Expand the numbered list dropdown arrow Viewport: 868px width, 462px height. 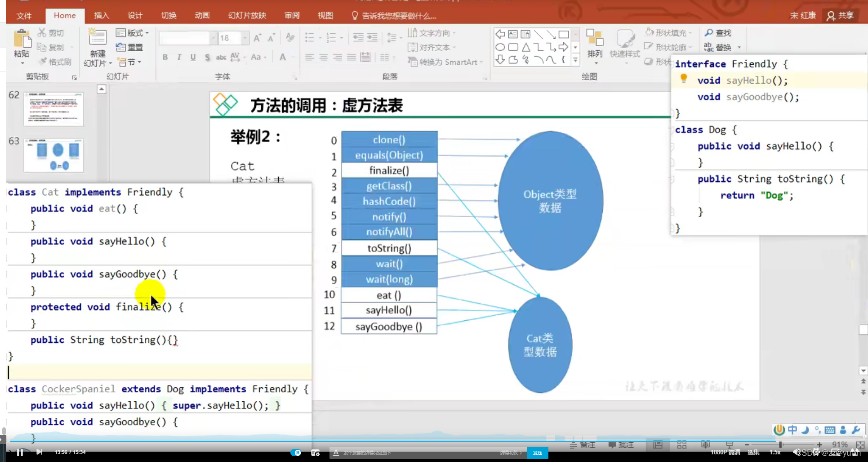pyautogui.click(x=342, y=38)
